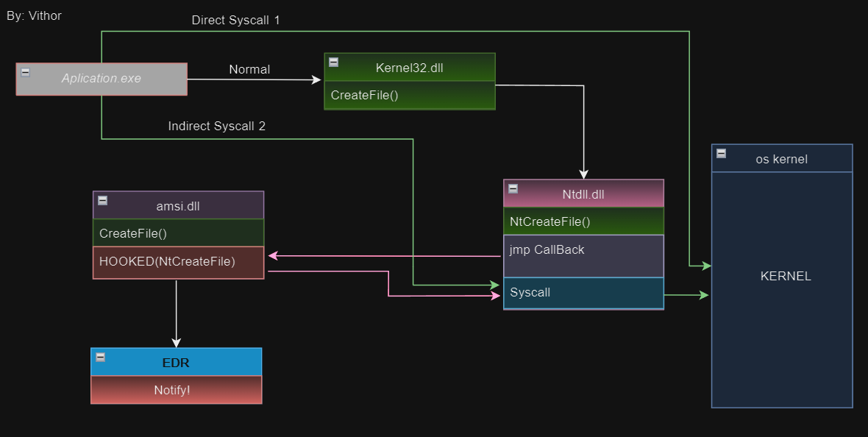Viewport: 868px width, 437px height.
Task: Click the EDR block collapse icon
Action: [101, 357]
